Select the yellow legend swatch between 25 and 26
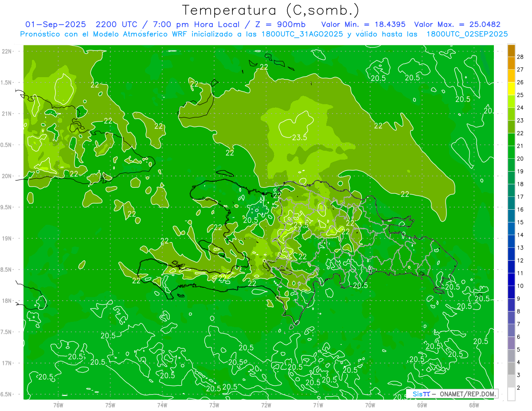 (x=511, y=89)
